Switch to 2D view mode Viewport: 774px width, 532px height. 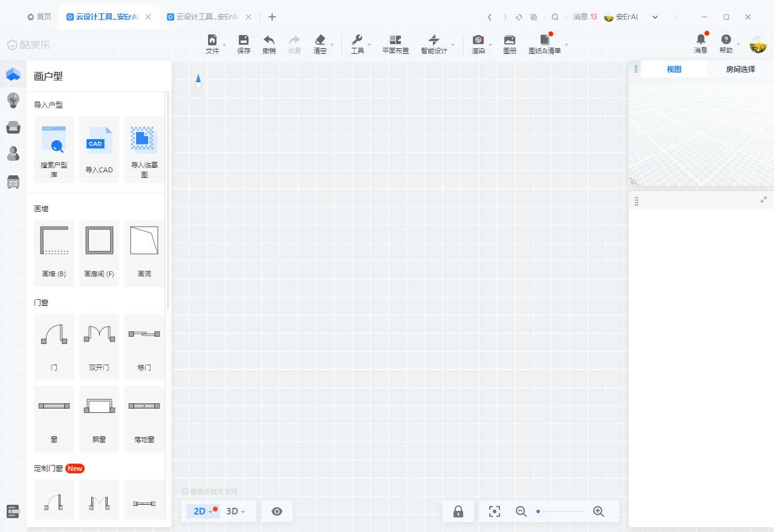click(x=200, y=511)
